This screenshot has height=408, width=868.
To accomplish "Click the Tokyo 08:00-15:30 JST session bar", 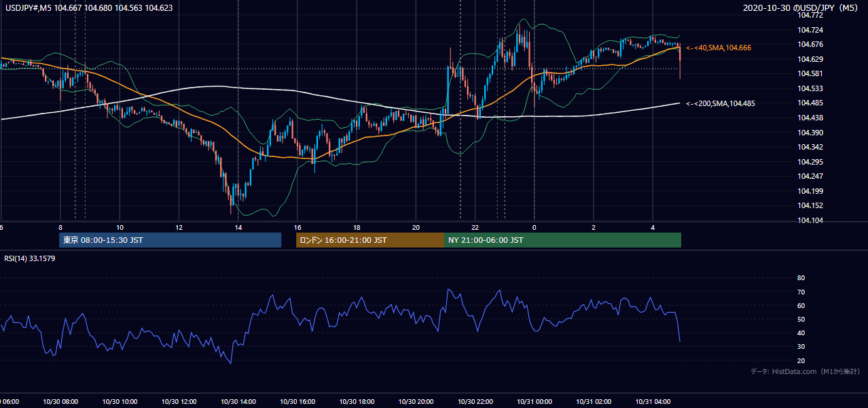I will click(170, 240).
